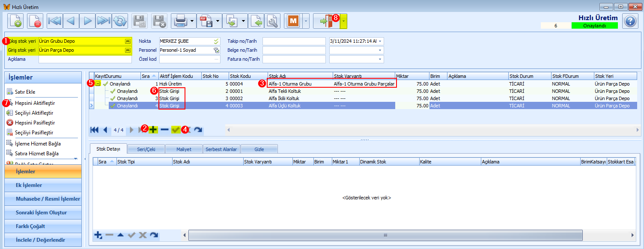Remove grid row with the minus icon
The image size is (644, 249).
pos(164,130)
